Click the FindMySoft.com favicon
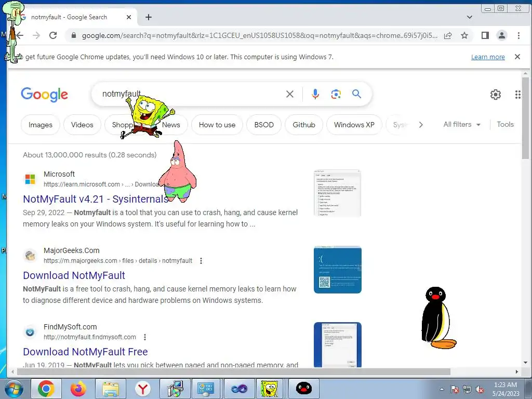532x399 pixels. 30,332
